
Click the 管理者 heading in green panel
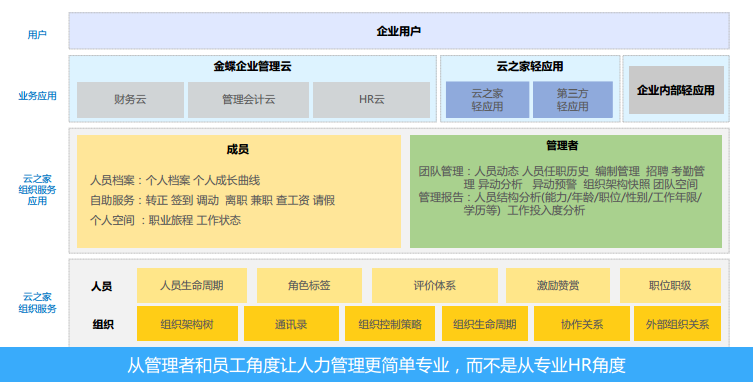[x=562, y=146]
